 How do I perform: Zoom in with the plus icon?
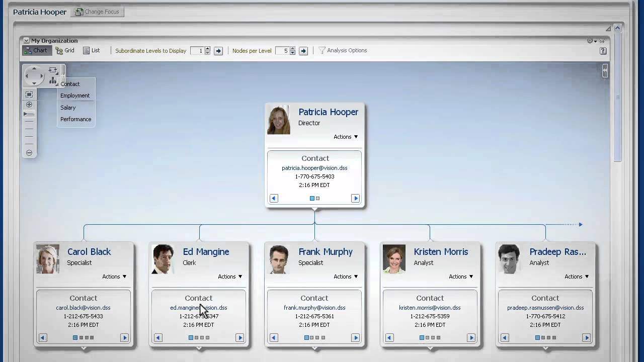click(x=29, y=105)
